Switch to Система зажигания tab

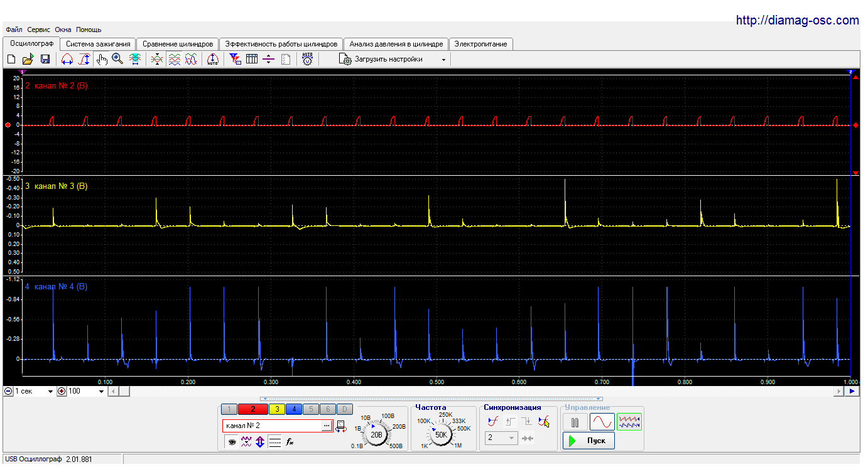click(98, 44)
